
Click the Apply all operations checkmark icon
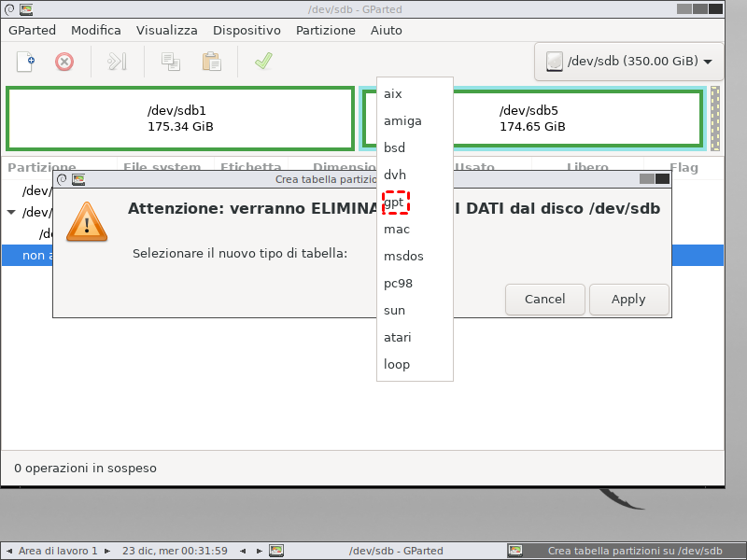[x=263, y=61]
